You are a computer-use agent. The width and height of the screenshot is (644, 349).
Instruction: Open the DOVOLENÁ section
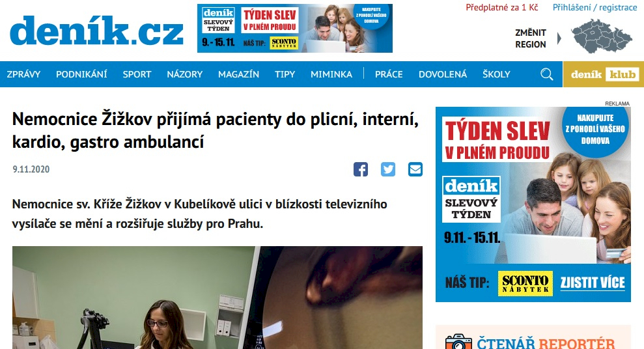click(443, 74)
